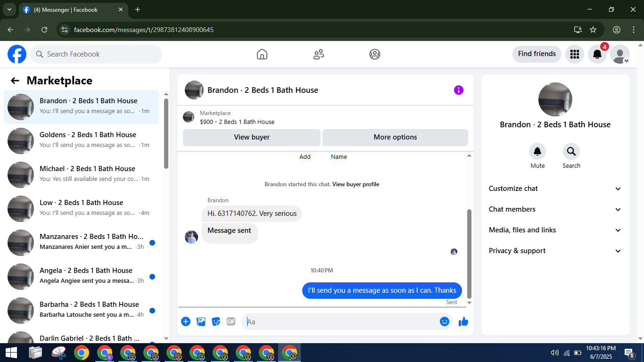
Task: Open Windows Start menu
Action: 11,353
